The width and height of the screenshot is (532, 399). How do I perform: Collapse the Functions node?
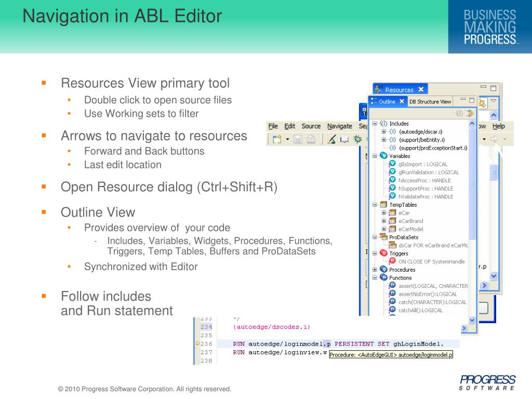(375, 278)
